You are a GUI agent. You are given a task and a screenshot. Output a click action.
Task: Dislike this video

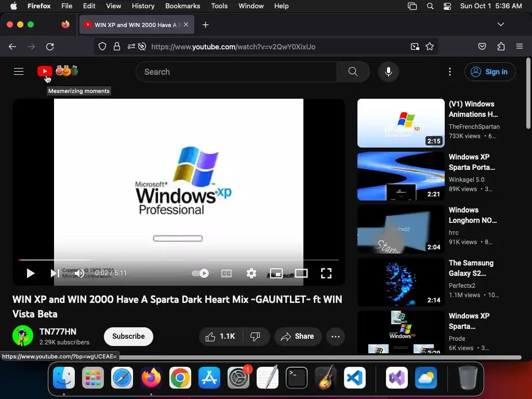pyautogui.click(x=256, y=336)
